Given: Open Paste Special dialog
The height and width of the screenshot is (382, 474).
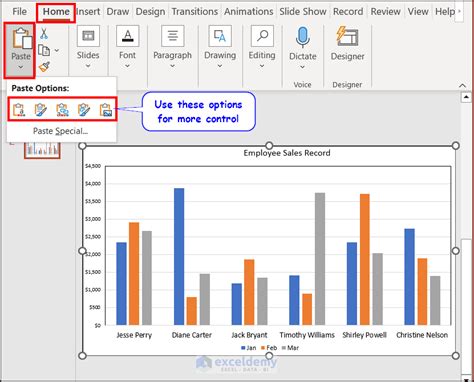Looking at the screenshot, I should pos(60,131).
